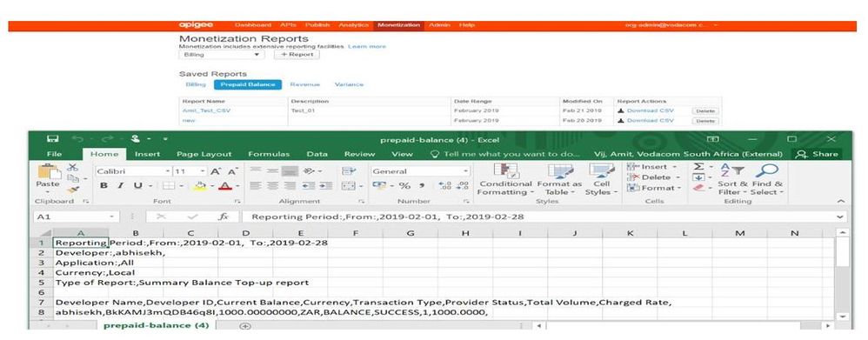Switch to the Data tab
Viewport: 868px width, 340px height.
click(x=317, y=154)
